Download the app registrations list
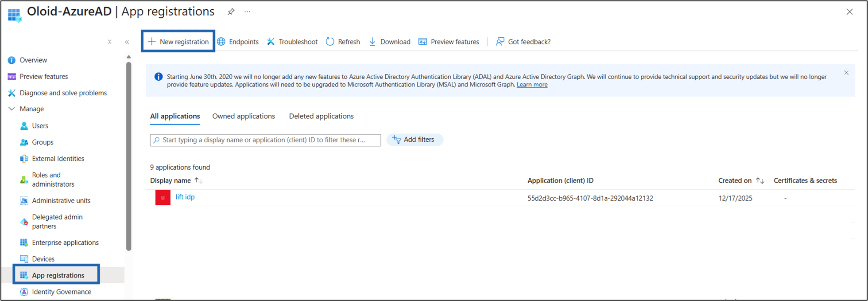Image resolution: width=868 pixels, height=301 pixels. (x=390, y=42)
